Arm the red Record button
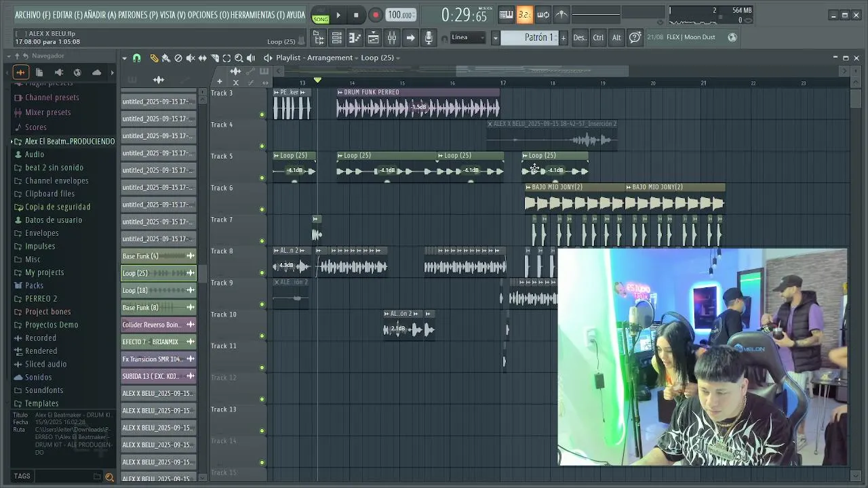868x488 pixels. click(x=375, y=15)
